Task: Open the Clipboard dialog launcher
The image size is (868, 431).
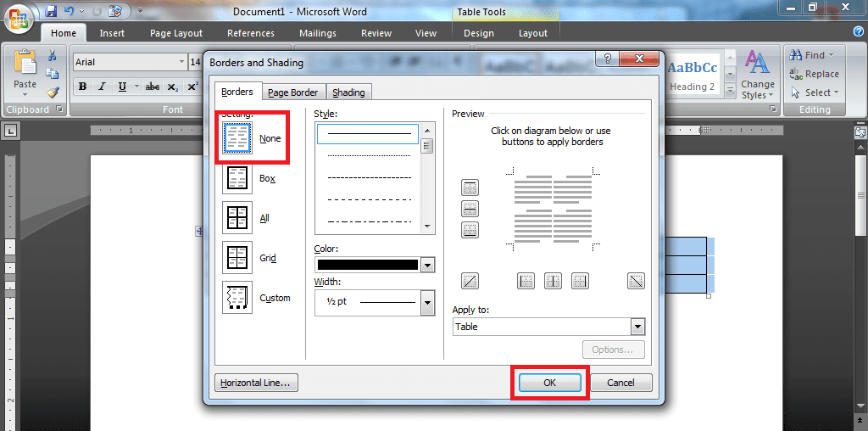Action: pos(59,109)
